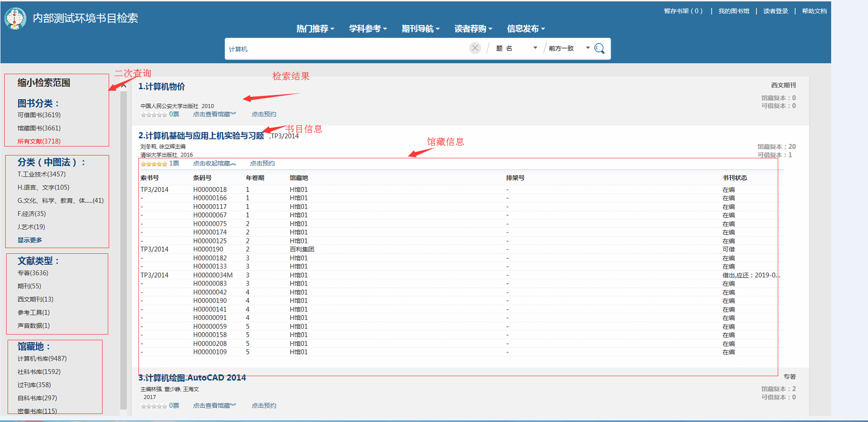The height and width of the screenshot is (422, 868).
Task: Expand holdings for 计算机物价 result
Action: pyautogui.click(x=214, y=114)
